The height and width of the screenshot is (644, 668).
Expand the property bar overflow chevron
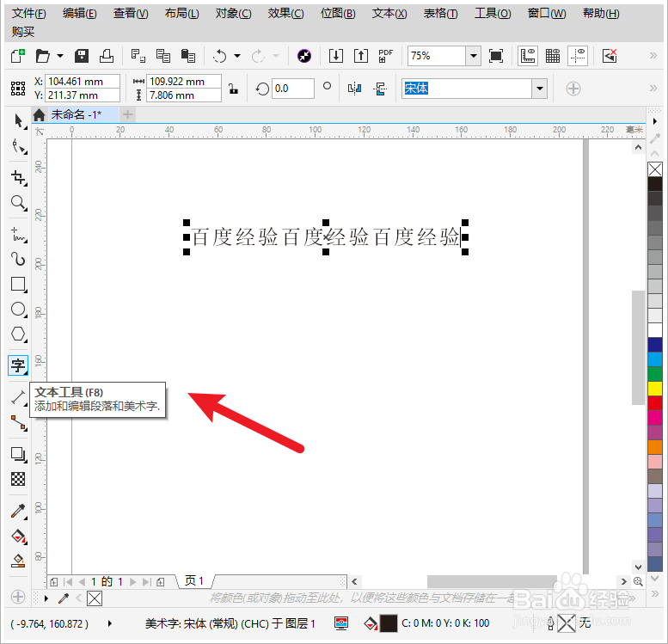653,89
